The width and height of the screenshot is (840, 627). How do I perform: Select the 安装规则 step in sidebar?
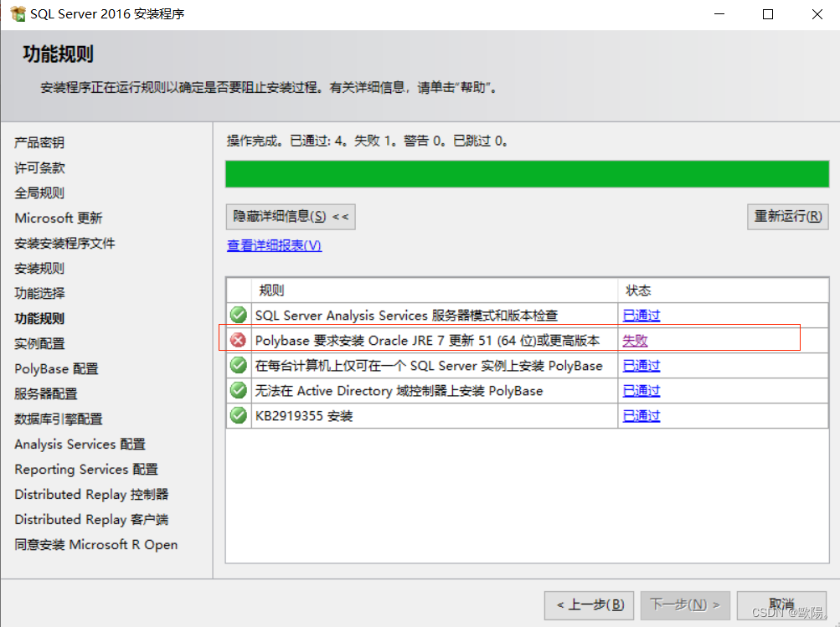(x=39, y=268)
